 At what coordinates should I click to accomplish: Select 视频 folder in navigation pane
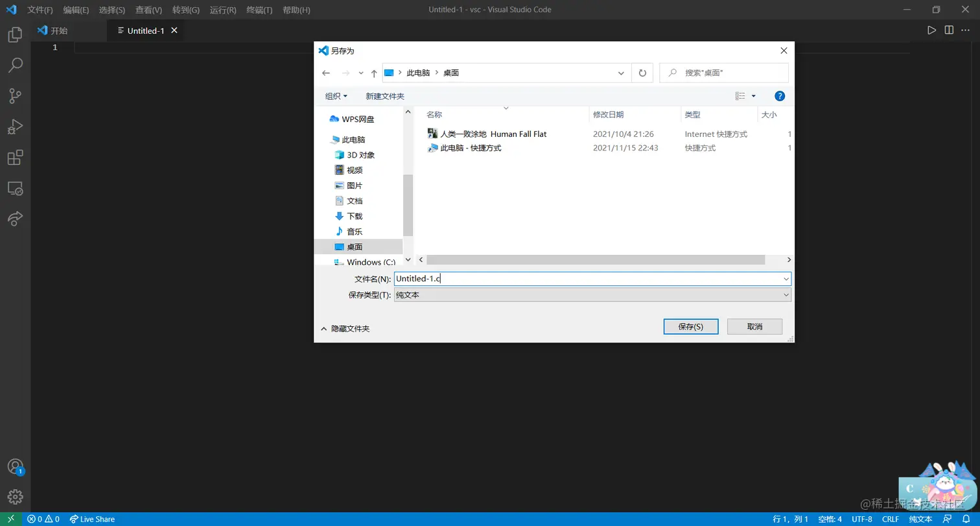click(x=355, y=170)
